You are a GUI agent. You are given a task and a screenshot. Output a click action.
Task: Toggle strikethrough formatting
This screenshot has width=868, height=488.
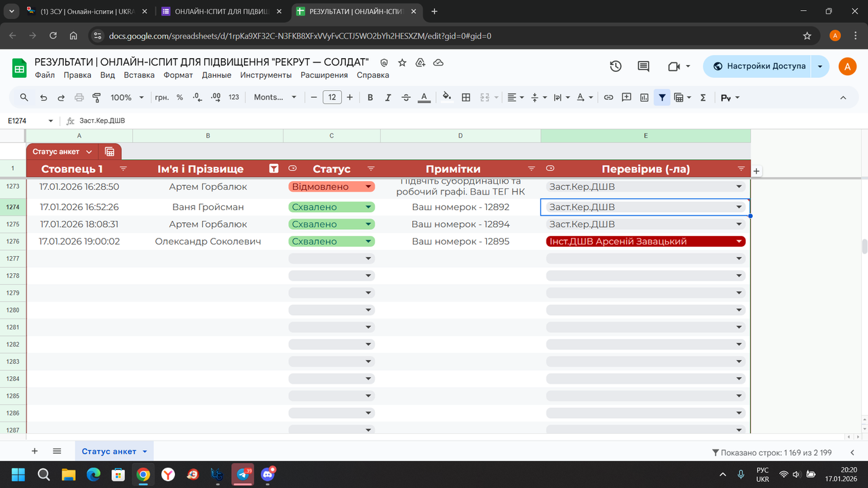coord(406,98)
